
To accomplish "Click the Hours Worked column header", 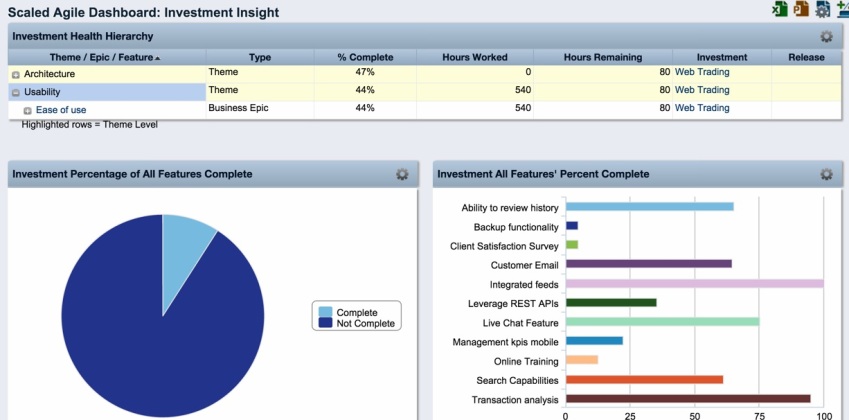I will coord(475,58).
